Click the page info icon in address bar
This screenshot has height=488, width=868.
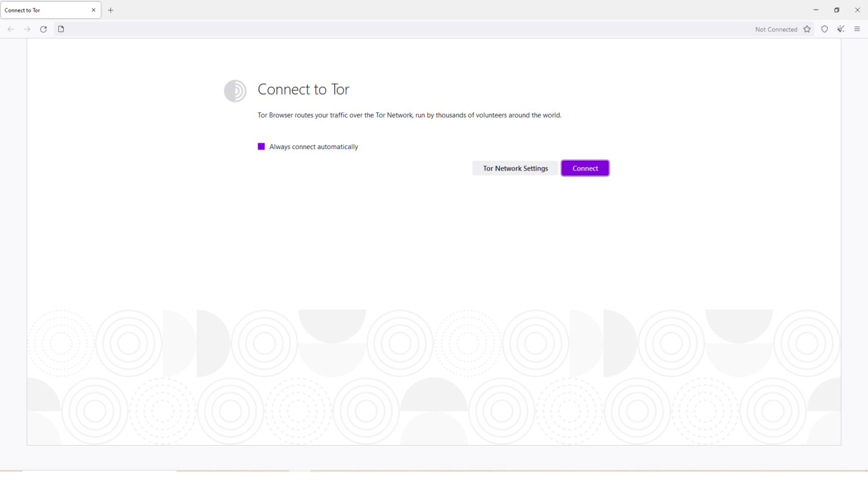tap(61, 29)
